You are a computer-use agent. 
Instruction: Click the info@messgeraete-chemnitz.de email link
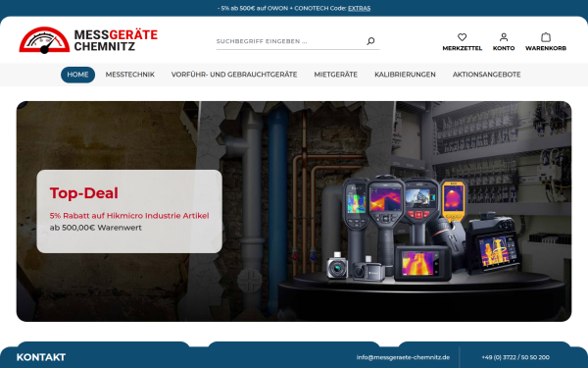403,357
